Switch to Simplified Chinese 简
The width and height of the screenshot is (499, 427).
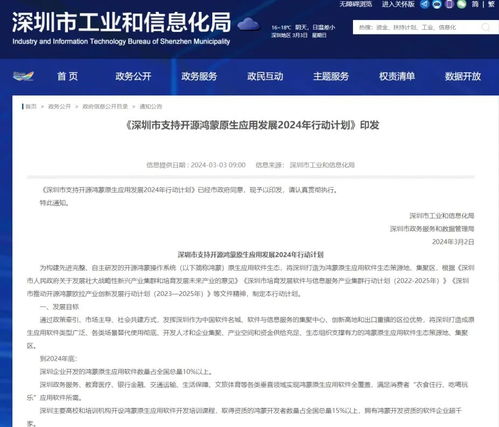(x=475, y=4)
